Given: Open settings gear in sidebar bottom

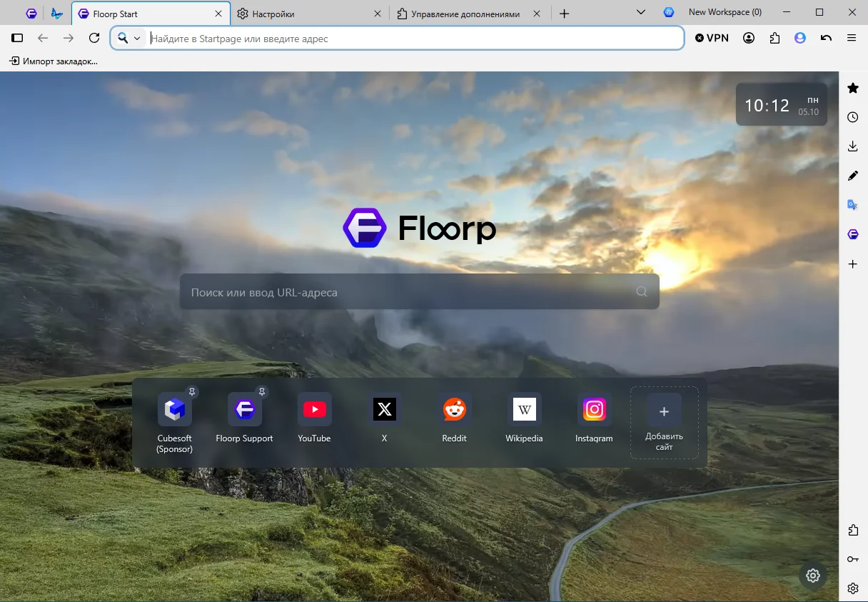Looking at the screenshot, I should [853, 588].
